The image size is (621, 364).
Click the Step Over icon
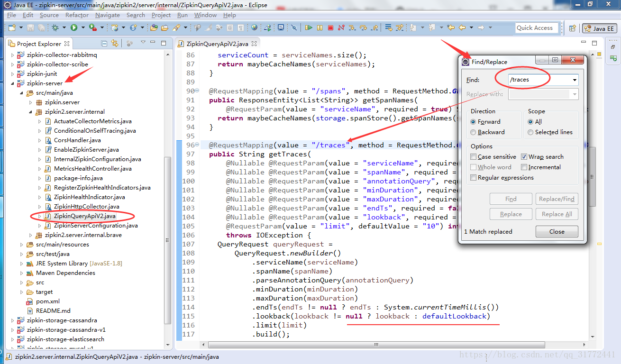coord(364,27)
